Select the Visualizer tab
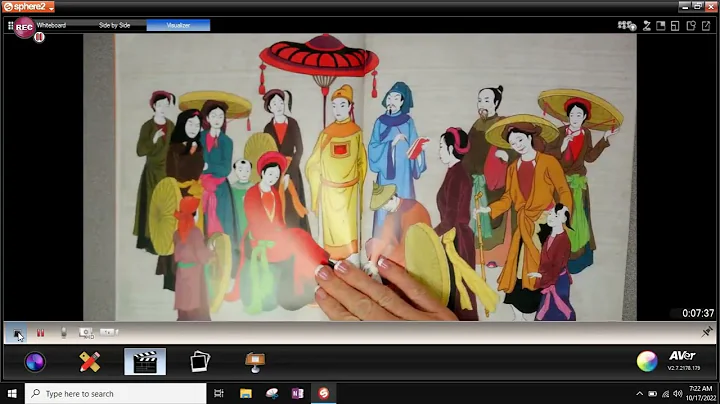Image resolution: width=720 pixels, height=404 pixels. click(x=178, y=25)
